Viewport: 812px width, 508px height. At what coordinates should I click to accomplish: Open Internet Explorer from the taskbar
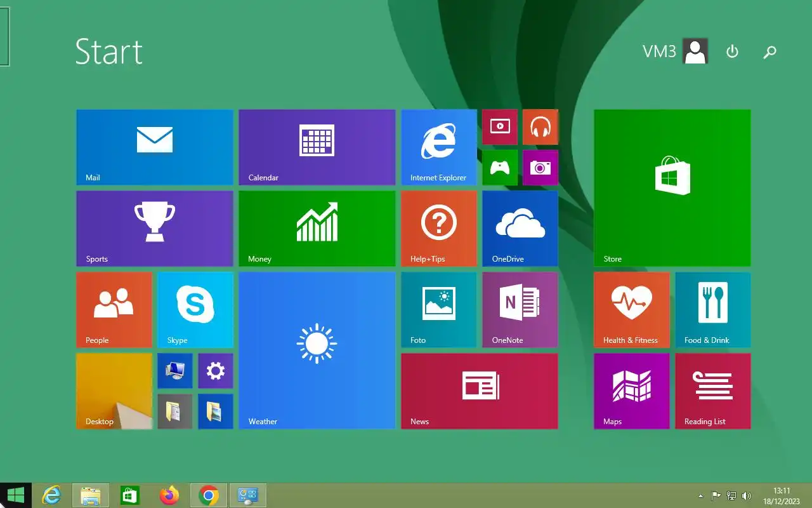pos(51,495)
